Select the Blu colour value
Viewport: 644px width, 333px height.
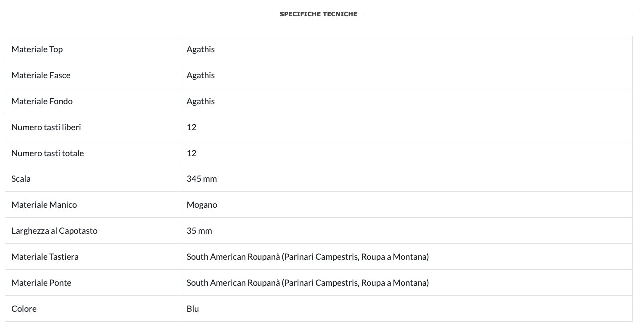pyautogui.click(x=193, y=309)
